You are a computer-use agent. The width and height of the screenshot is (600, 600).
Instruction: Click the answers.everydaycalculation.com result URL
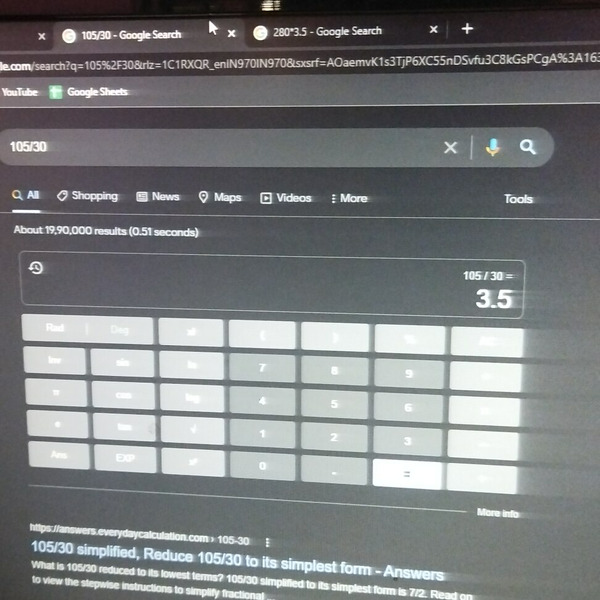140,535
